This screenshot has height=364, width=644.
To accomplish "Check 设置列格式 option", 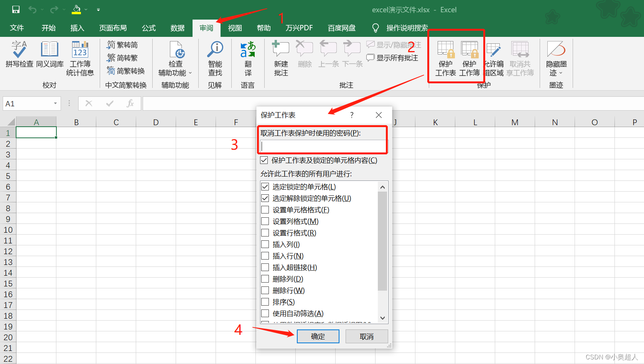I will pyautogui.click(x=265, y=222).
